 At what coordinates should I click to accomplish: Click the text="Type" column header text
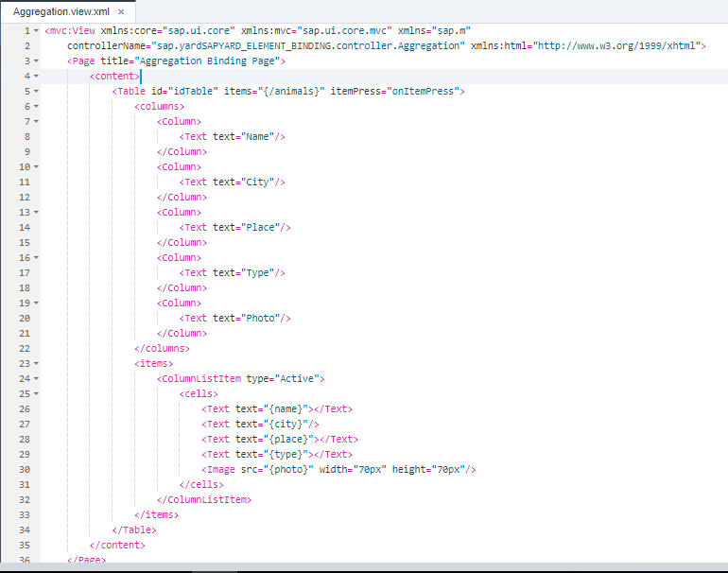[x=243, y=273]
